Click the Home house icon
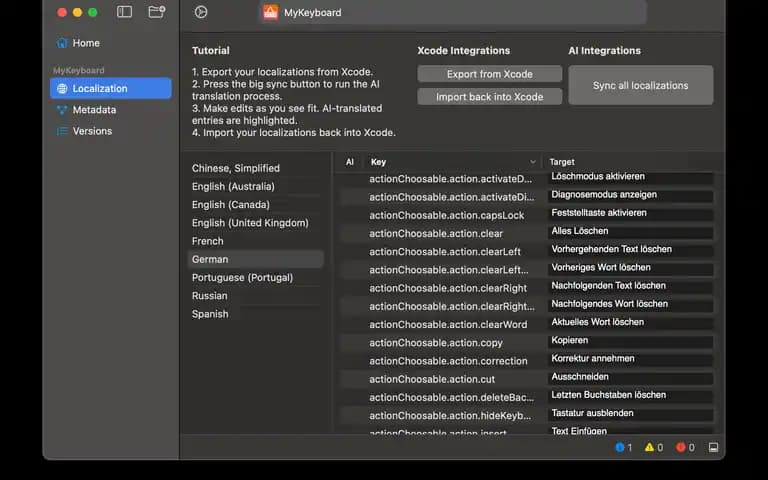 pos(62,43)
